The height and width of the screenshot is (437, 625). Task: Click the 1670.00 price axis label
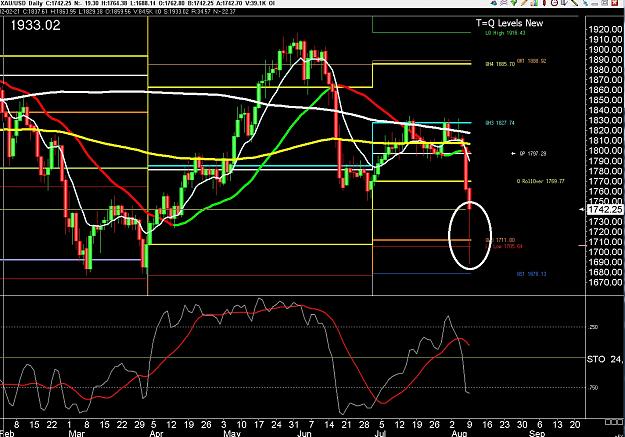[605, 283]
